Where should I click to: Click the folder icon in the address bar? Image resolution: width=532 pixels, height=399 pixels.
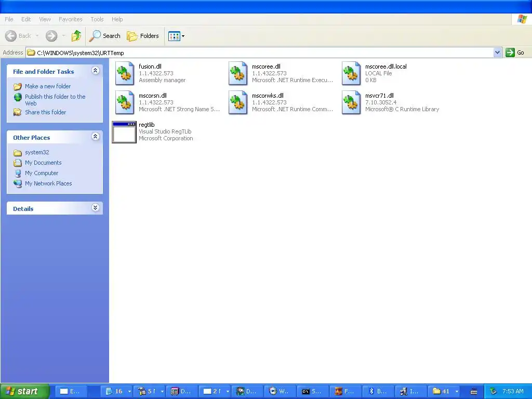point(31,52)
